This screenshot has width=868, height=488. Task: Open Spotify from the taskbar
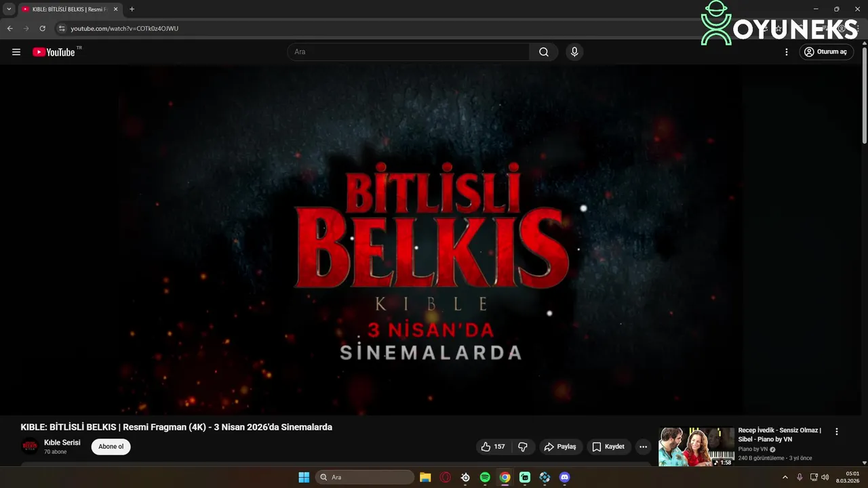tap(485, 477)
